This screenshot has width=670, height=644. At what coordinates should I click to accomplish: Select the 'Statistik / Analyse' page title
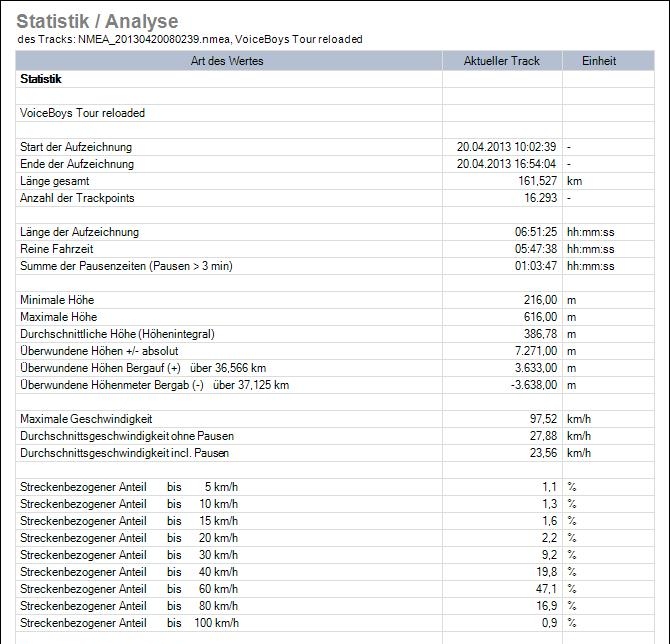click(x=97, y=21)
